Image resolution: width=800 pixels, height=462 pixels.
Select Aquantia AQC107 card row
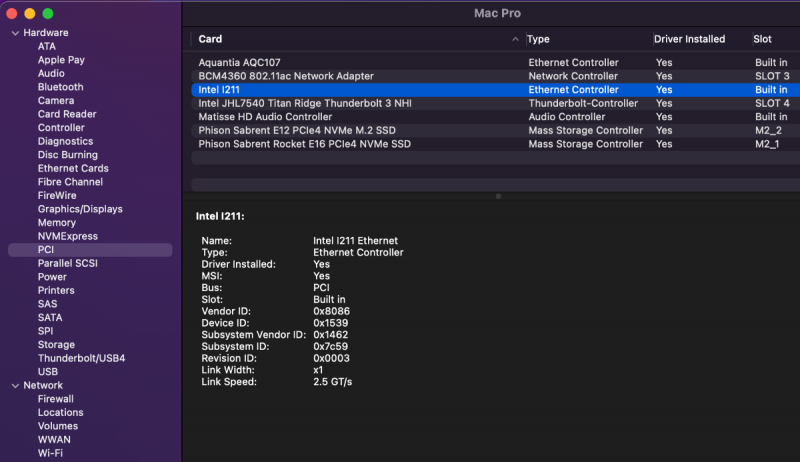(x=495, y=63)
